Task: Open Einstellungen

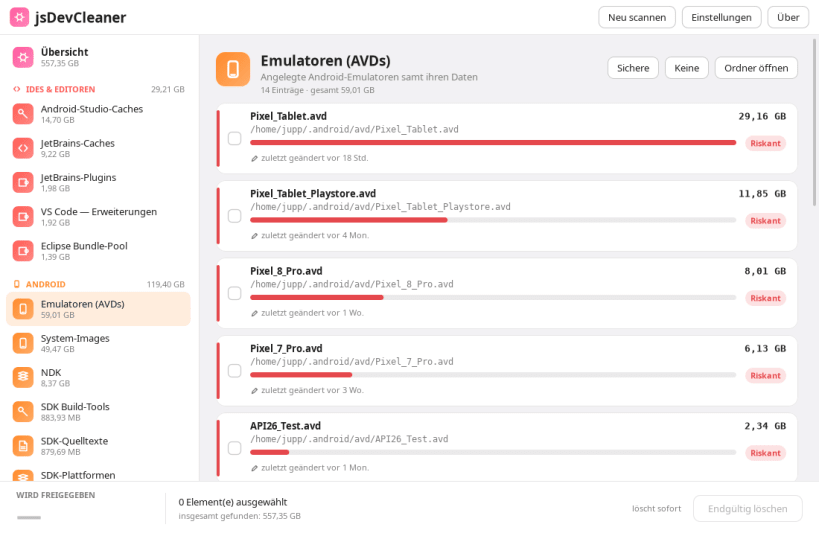Action: point(721,17)
